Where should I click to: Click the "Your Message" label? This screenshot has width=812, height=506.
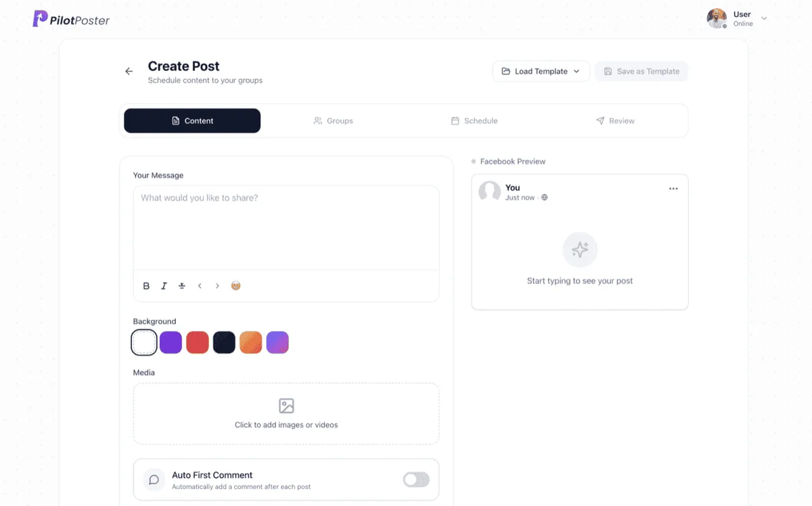pyautogui.click(x=158, y=175)
